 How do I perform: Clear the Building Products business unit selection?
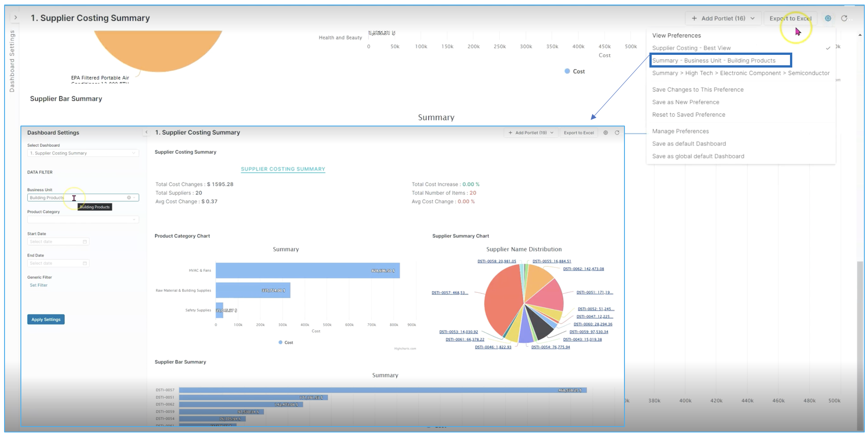pos(129,198)
